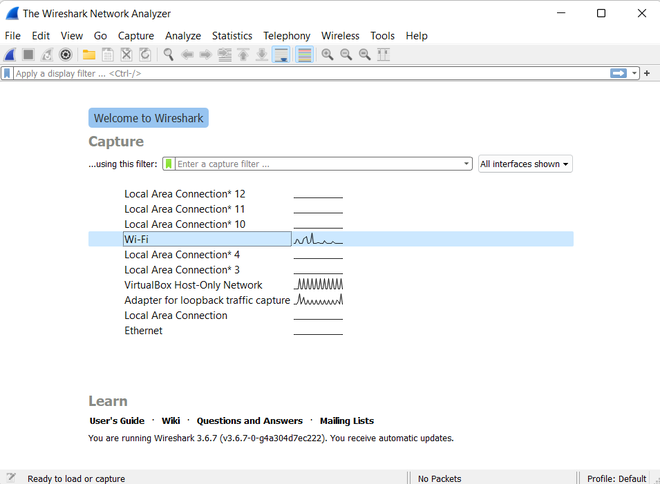Open the All interfaces shown dropdown
Screen dimensions: 660x484
pyautogui.click(x=525, y=164)
